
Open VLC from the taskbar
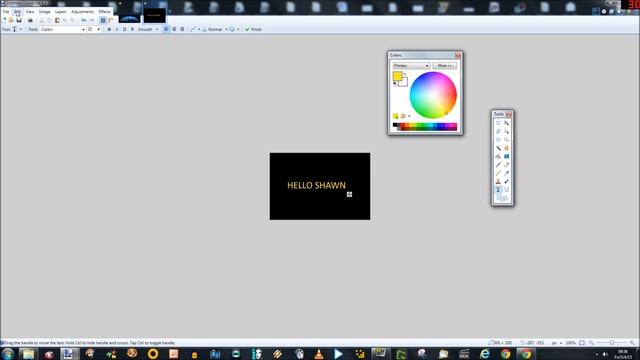click(319, 354)
